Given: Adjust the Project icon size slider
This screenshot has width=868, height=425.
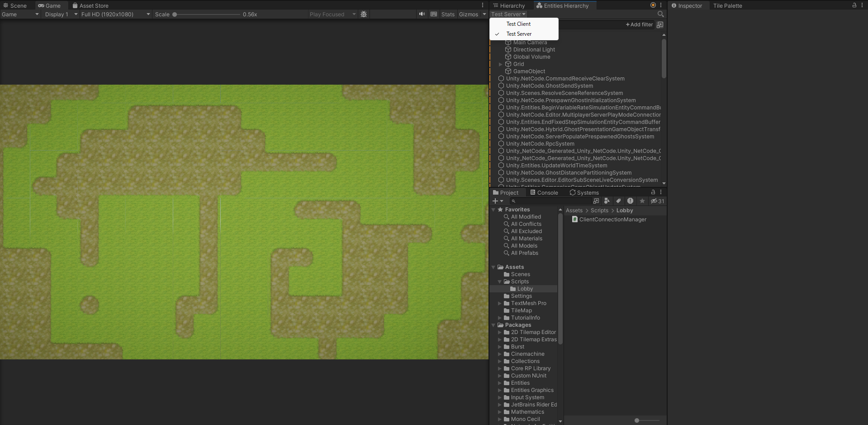Looking at the screenshot, I should (x=646, y=420).
